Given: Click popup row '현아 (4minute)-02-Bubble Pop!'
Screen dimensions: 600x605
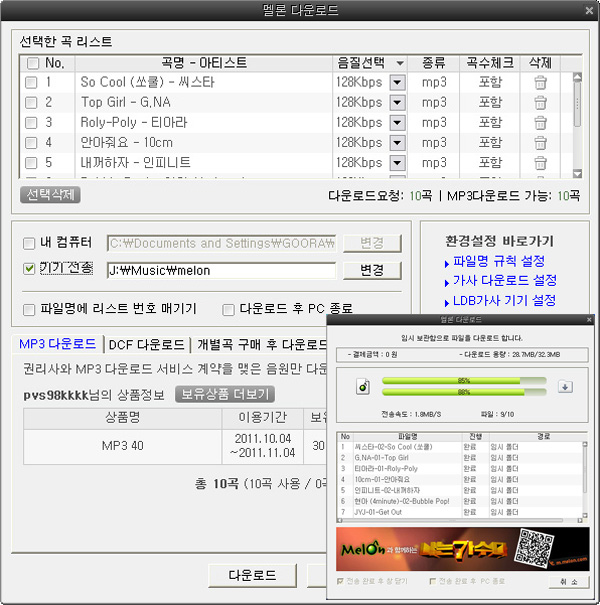Looking at the screenshot, I should [460, 501].
